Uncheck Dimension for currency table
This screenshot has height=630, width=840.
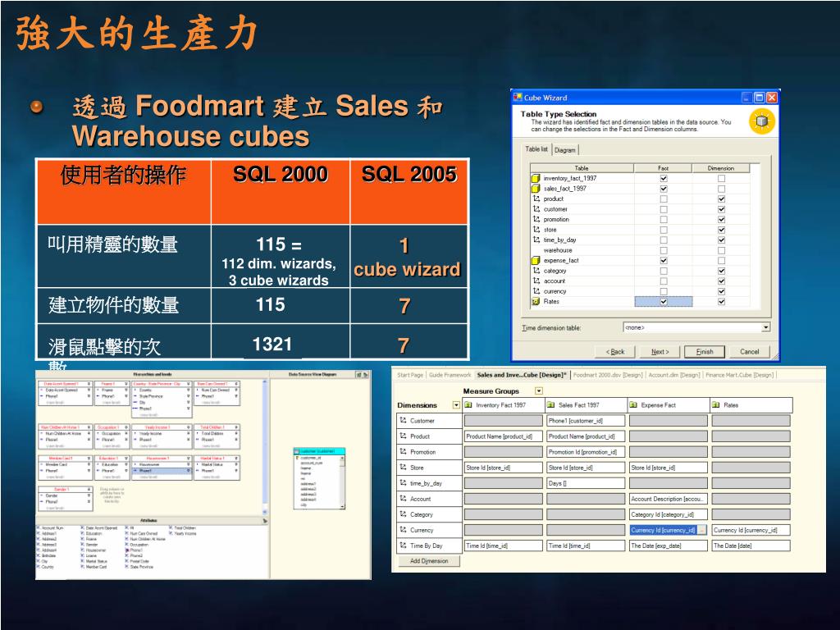pos(721,291)
